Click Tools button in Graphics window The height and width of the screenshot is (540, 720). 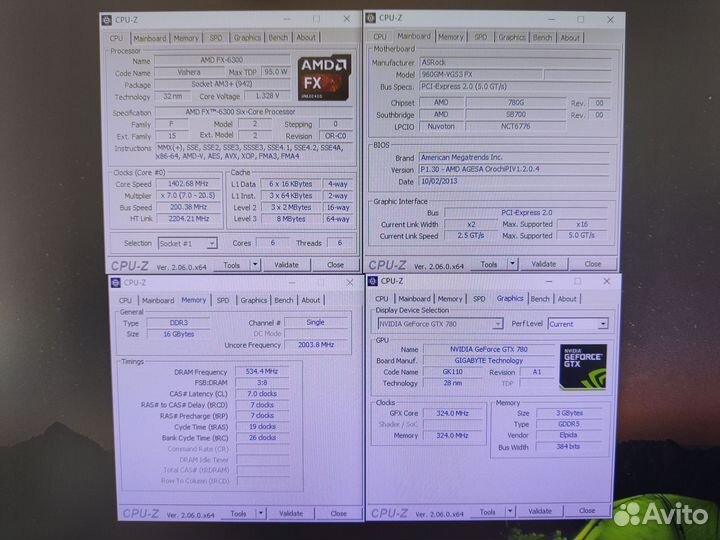(488, 511)
